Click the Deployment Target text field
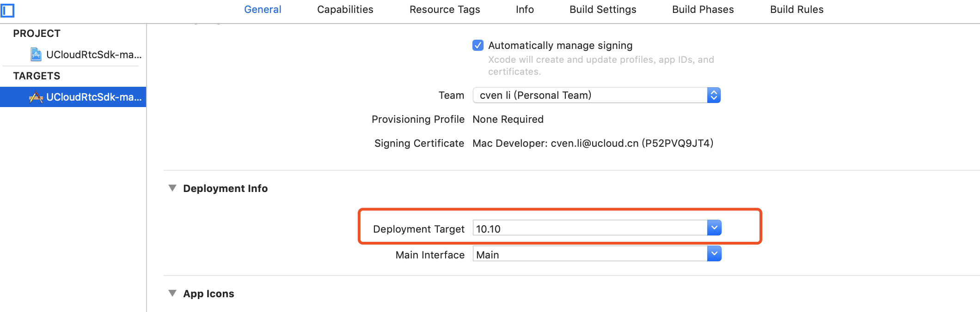The width and height of the screenshot is (980, 312). pos(589,228)
